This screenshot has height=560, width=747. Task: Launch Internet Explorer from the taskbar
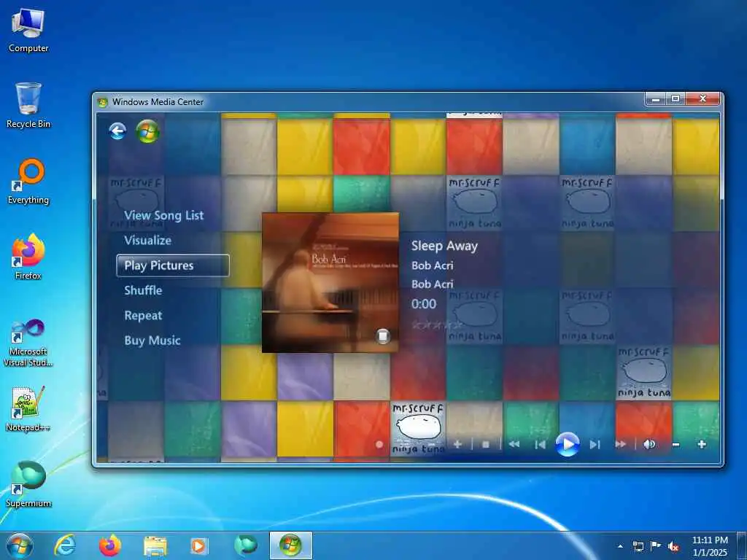tap(64, 545)
